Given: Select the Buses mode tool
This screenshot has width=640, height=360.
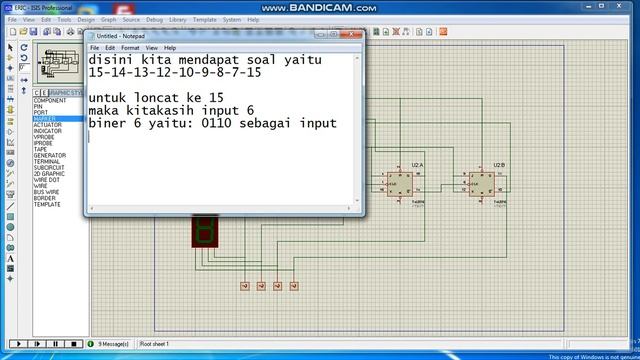Looking at the screenshot, I should coord(10,99).
